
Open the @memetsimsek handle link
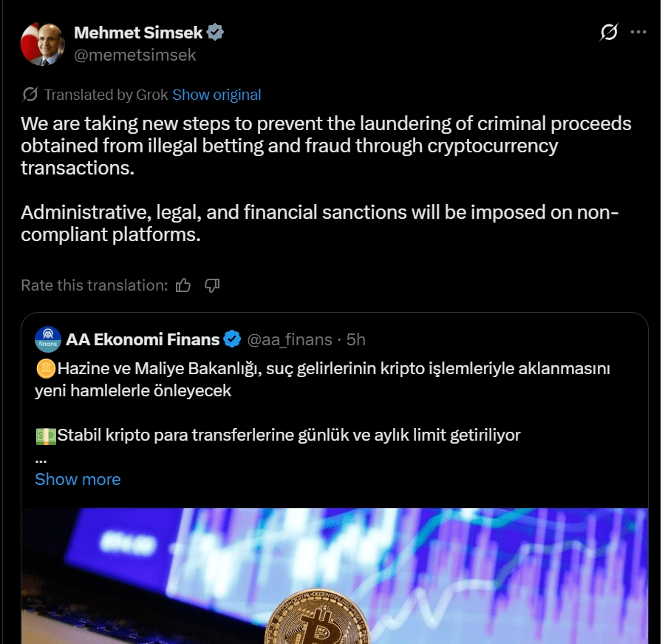(x=134, y=54)
